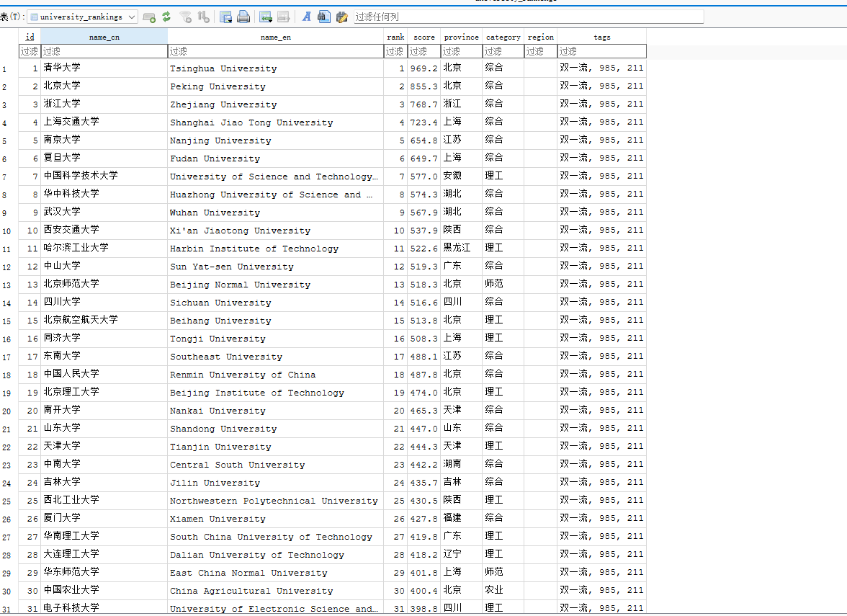
Task: Click the new data browser tab icon
Action: (149, 17)
